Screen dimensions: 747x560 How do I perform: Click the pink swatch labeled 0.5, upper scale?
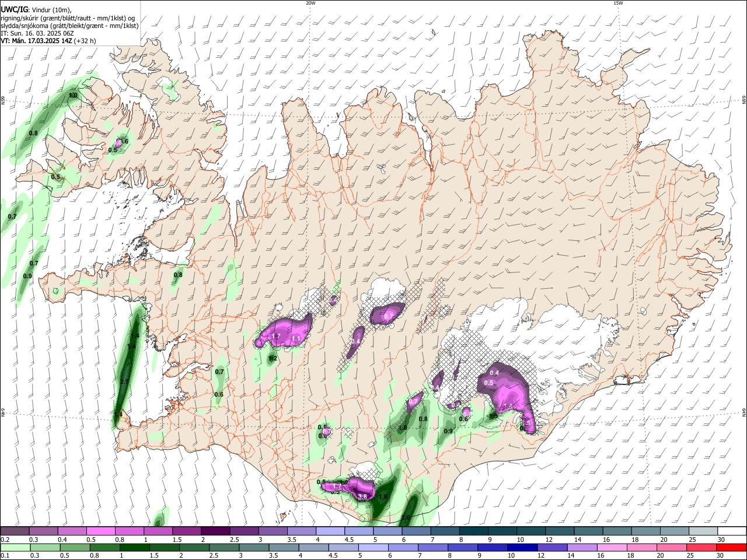click(x=100, y=531)
